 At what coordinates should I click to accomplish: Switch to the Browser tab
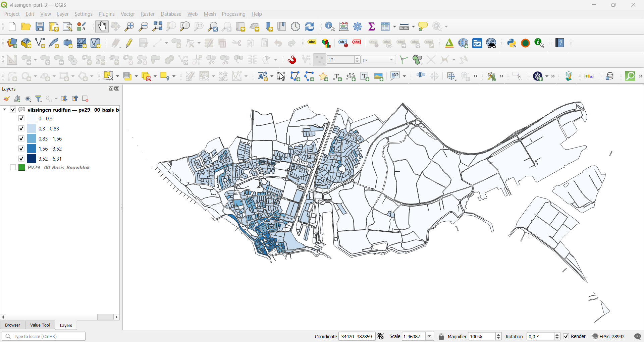coord(13,325)
